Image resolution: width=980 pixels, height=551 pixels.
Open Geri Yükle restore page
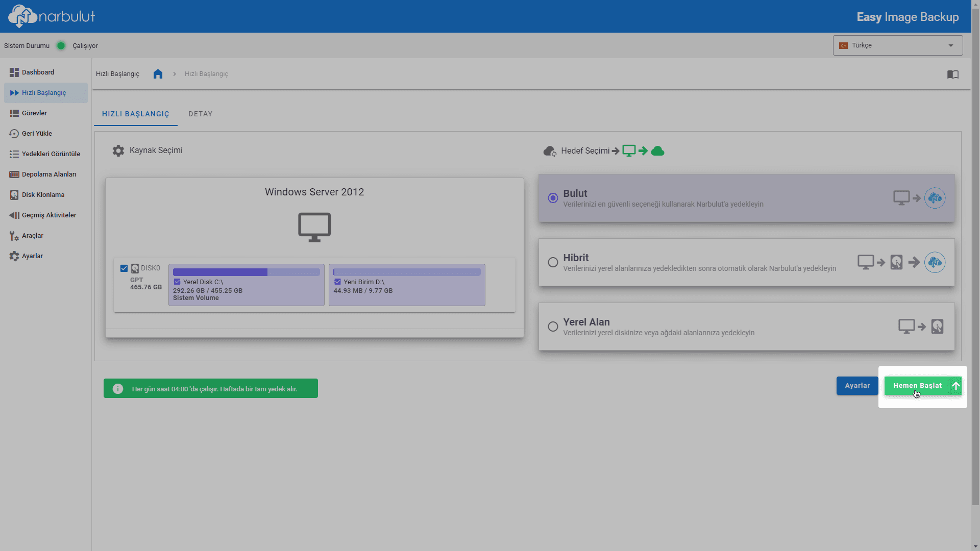[x=37, y=134]
